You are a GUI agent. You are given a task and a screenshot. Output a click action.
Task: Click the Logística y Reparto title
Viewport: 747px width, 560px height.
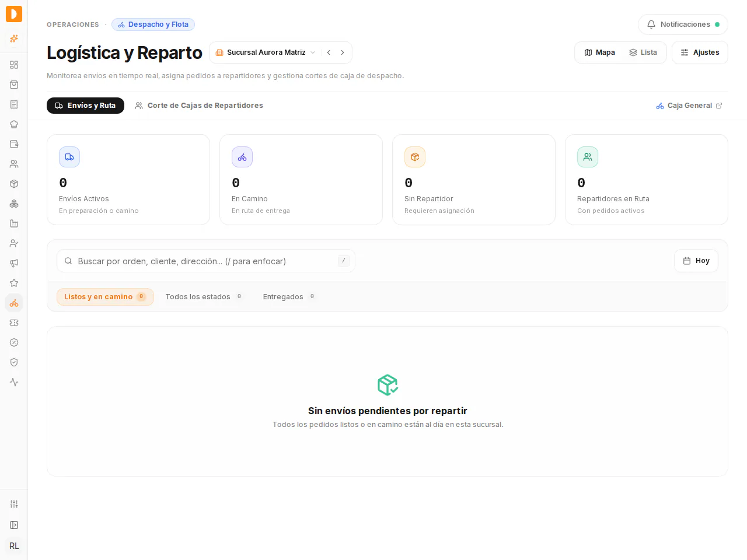124,52
